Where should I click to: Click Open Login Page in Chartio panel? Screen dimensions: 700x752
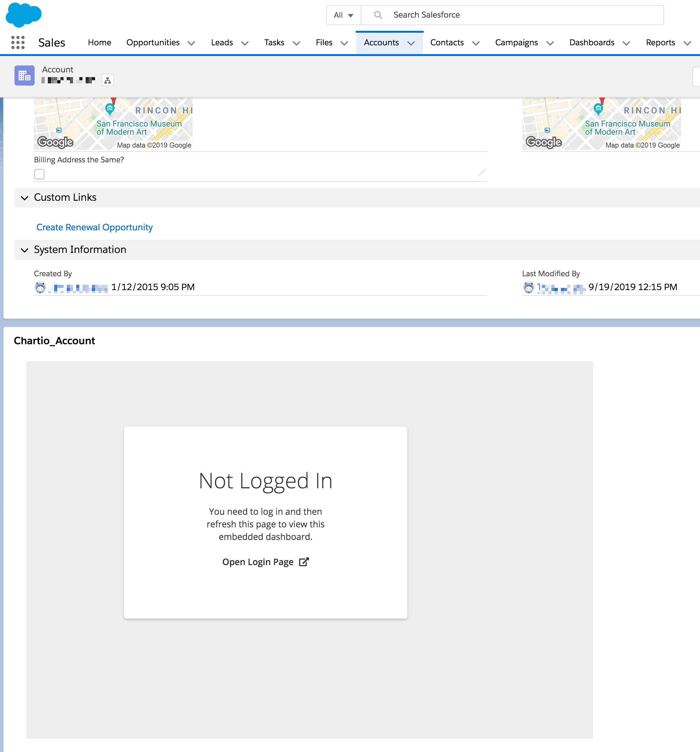[x=265, y=561]
